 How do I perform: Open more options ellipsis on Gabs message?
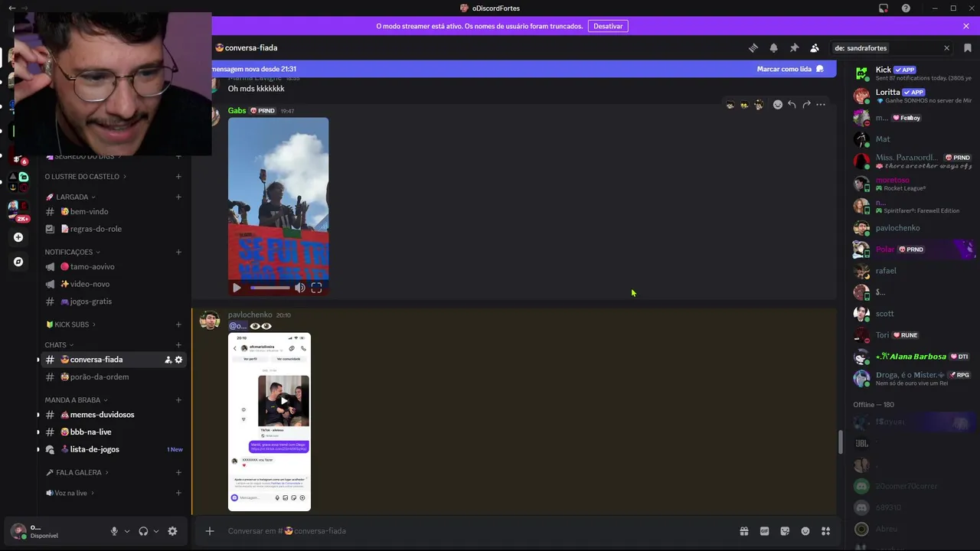pyautogui.click(x=821, y=105)
